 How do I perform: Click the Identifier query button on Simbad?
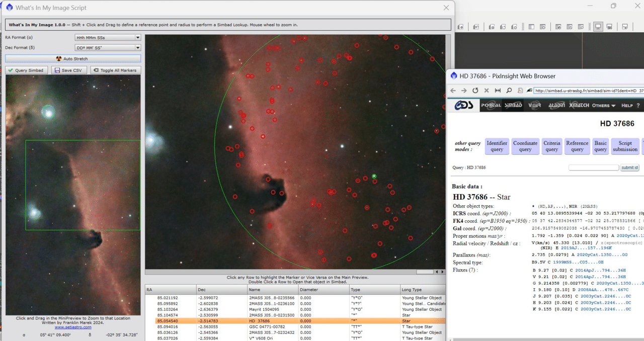(x=497, y=146)
